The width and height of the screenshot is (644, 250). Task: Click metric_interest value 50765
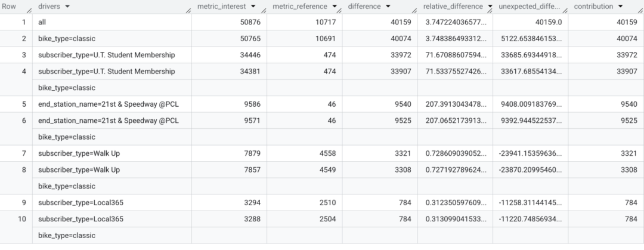250,39
